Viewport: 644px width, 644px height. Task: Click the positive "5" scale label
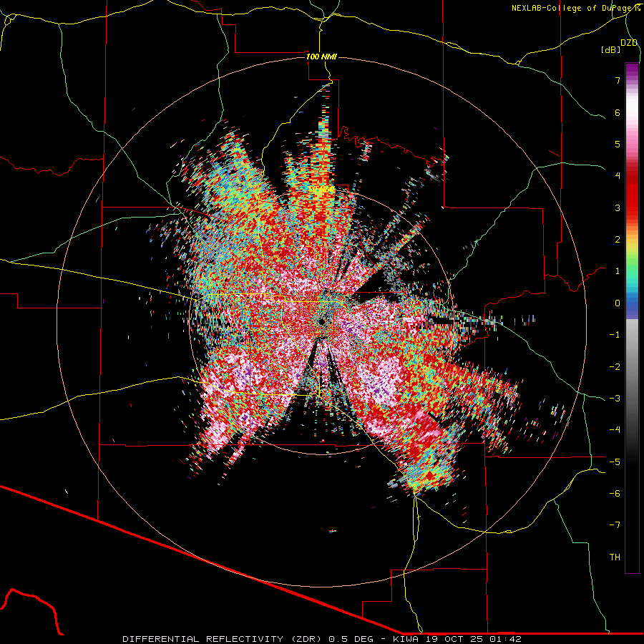tap(618, 144)
